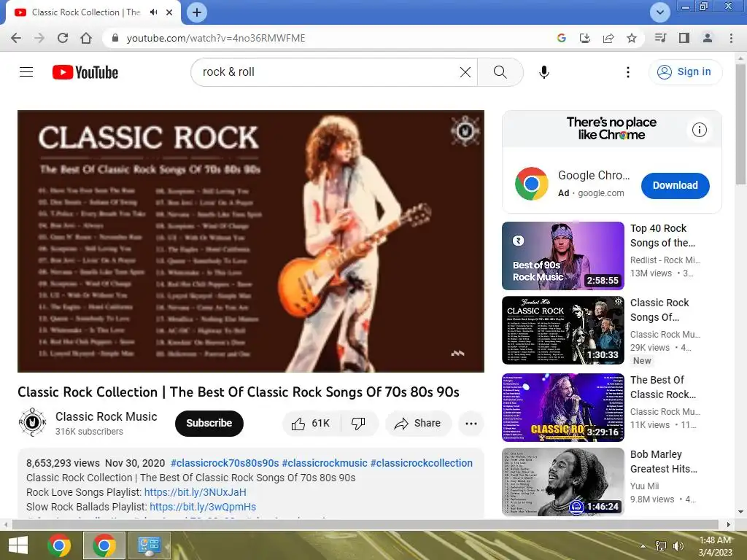This screenshot has width=747, height=560.
Task: Click hashtag #classicrock70s80s90s
Action: (x=225, y=463)
